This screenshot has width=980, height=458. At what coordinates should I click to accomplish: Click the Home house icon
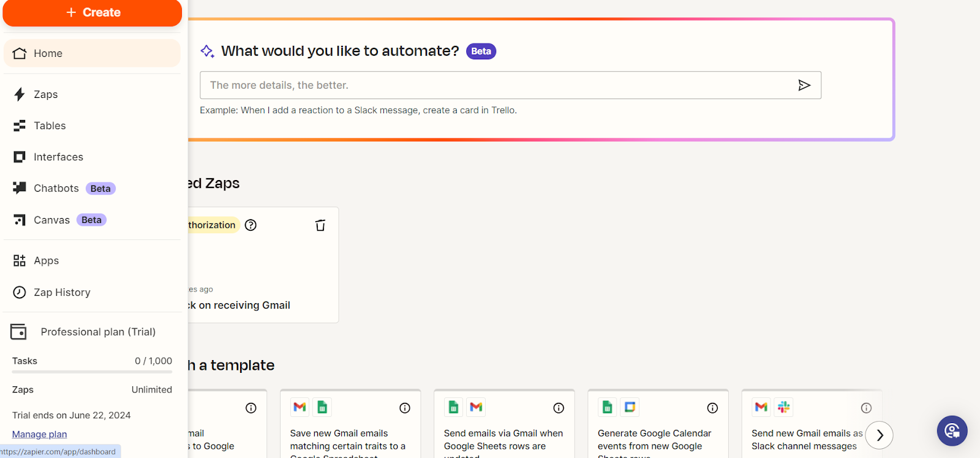pos(20,53)
